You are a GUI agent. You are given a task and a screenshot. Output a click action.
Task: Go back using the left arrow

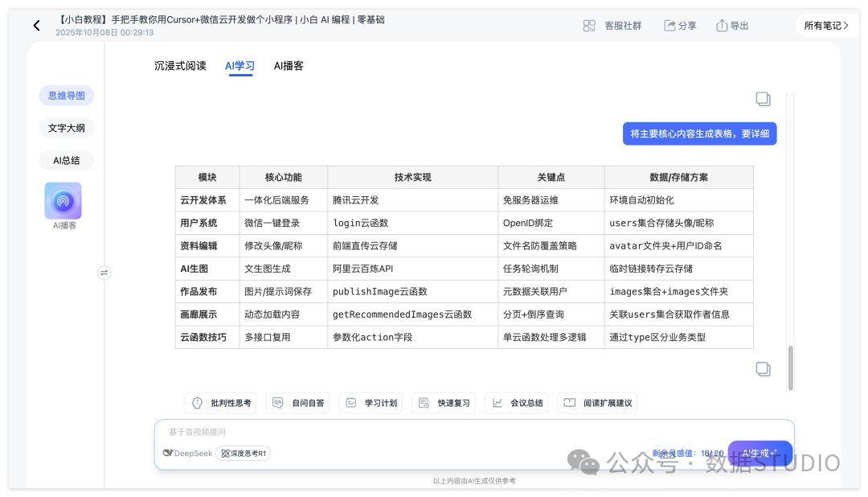point(36,26)
